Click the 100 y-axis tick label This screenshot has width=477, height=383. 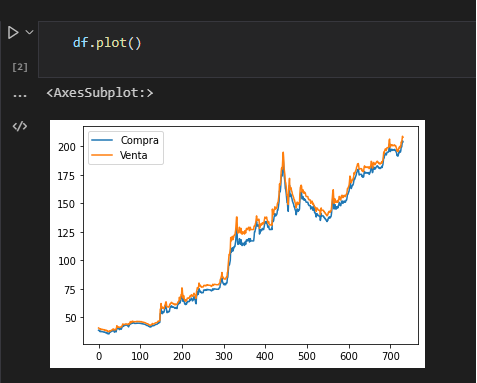coord(67,261)
